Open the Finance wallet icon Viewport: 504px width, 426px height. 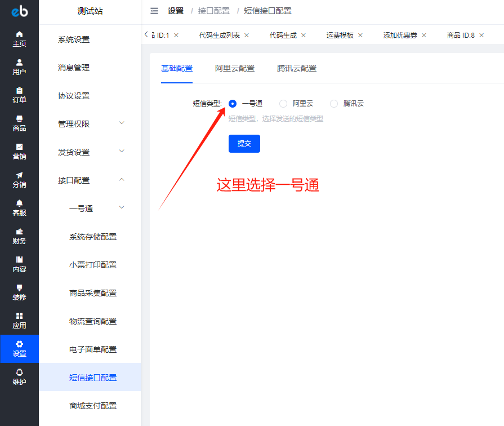(x=19, y=232)
